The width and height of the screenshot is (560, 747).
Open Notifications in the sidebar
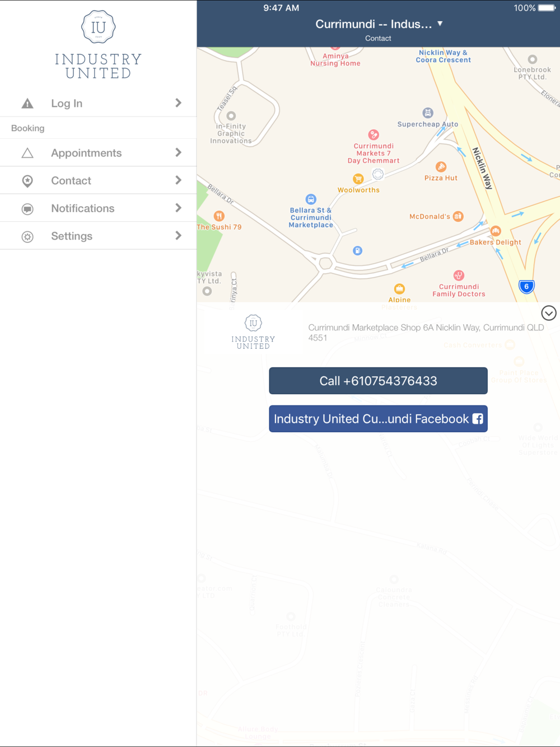pyautogui.click(x=98, y=208)
